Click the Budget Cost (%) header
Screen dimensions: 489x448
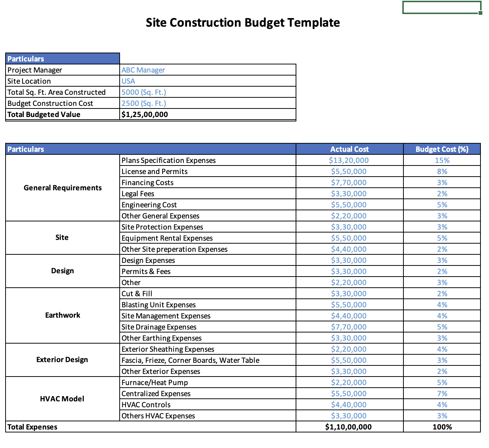coord(442,149)
